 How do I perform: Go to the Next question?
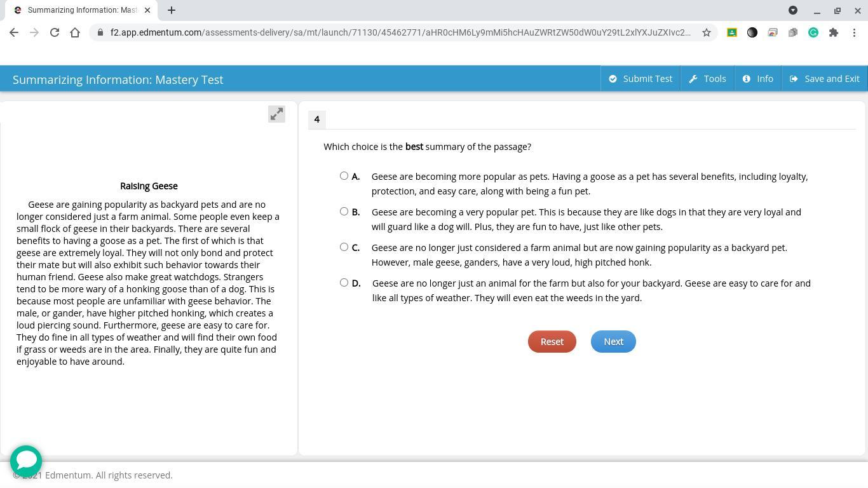pyautogui.click(x=613, y=342)
